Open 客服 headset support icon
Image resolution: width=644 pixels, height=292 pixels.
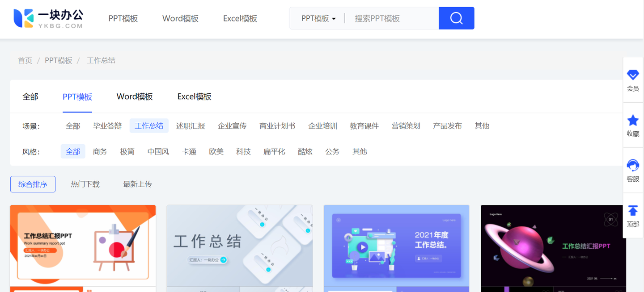pyautogui.click(x=633, y=165)
